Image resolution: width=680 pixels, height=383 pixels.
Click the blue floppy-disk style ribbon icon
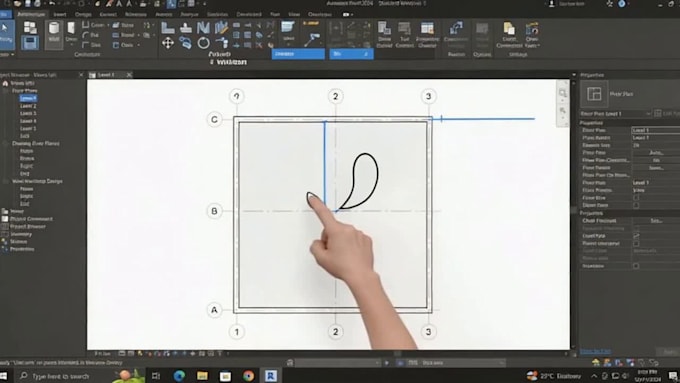tap(30, 43)
